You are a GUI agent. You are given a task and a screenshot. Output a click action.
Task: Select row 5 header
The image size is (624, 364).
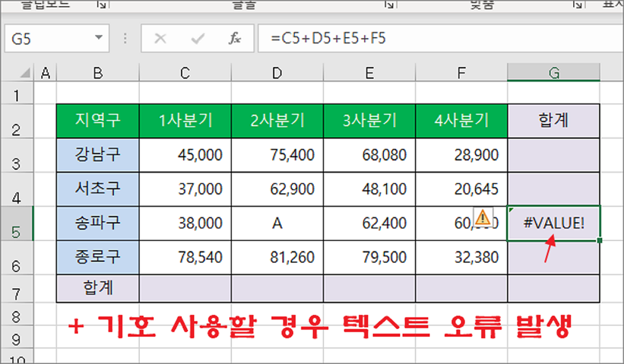16,223
